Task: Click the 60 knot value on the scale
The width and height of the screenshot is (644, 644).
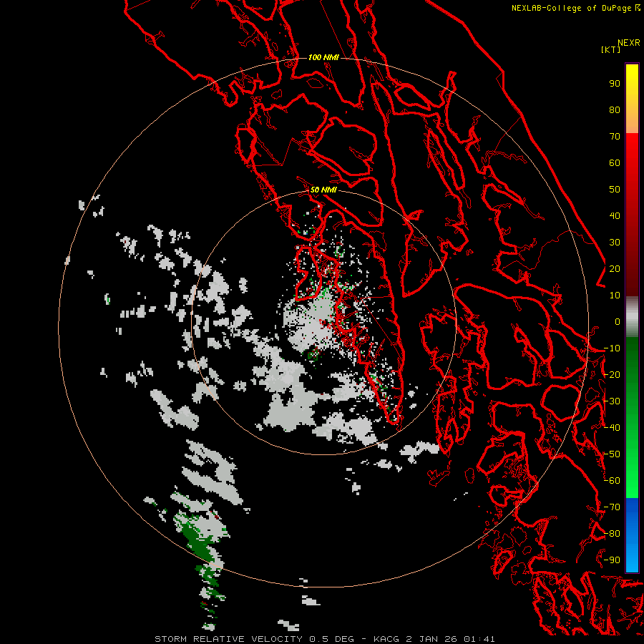Action: pyautogui.click(x=615, y=162)
